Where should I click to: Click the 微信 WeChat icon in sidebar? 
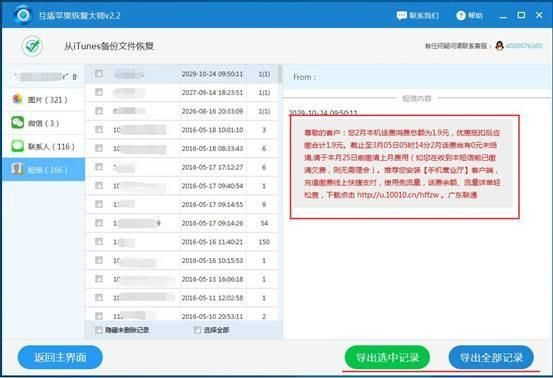pos(18,123)
